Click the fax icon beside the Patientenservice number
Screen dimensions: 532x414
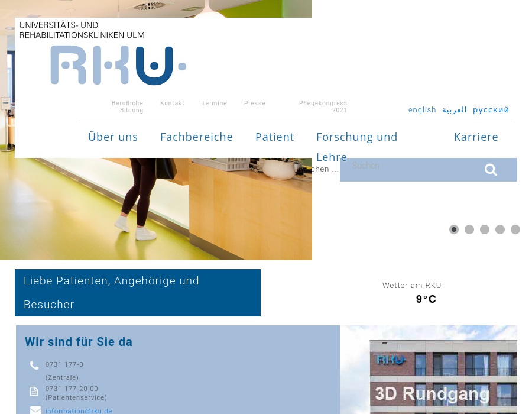(34, 391)
